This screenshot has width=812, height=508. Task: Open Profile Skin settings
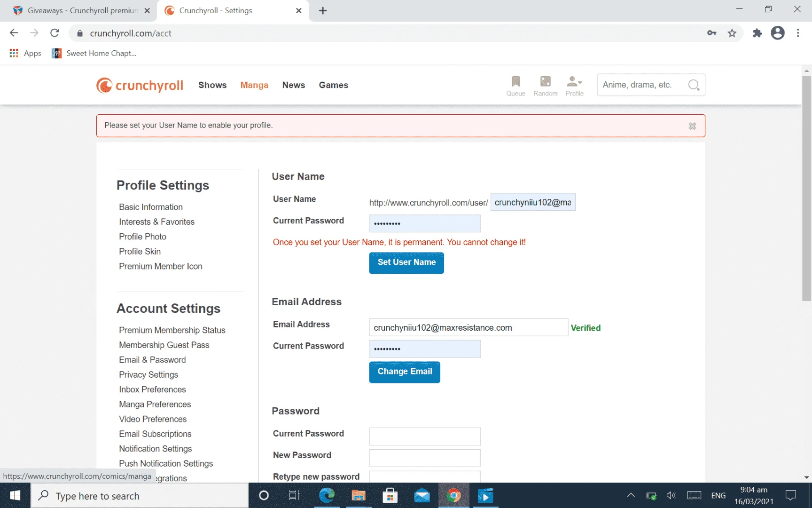140,251
